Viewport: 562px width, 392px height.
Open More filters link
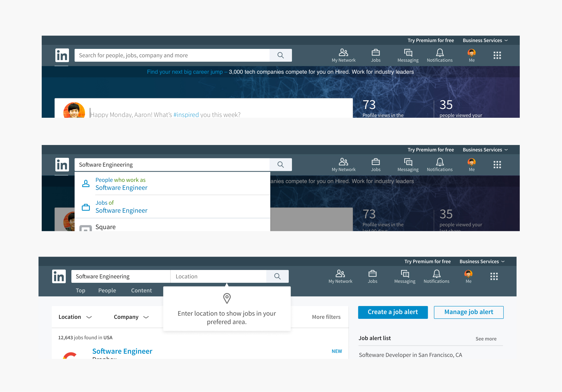tap(326, 317)
